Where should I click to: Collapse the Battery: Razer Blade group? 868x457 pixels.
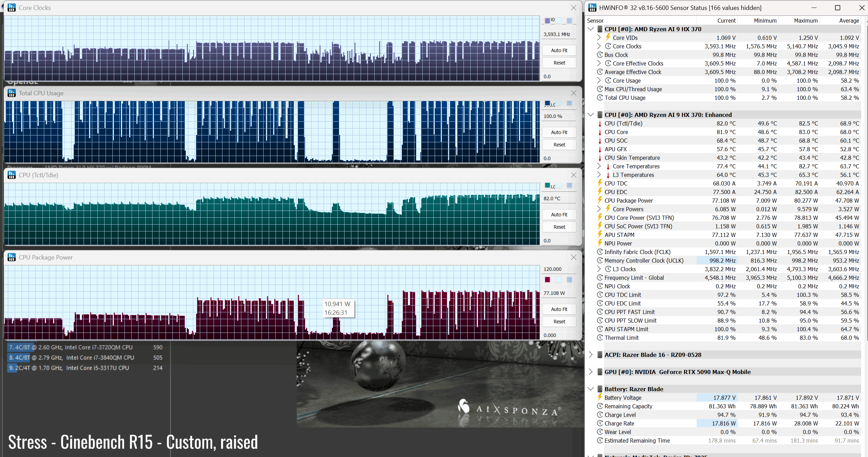[591, 389]
